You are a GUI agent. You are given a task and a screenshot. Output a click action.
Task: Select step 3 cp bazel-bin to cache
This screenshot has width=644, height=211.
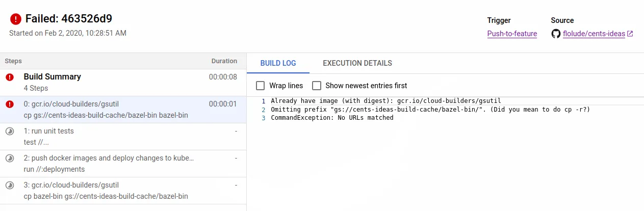[122, 191]
